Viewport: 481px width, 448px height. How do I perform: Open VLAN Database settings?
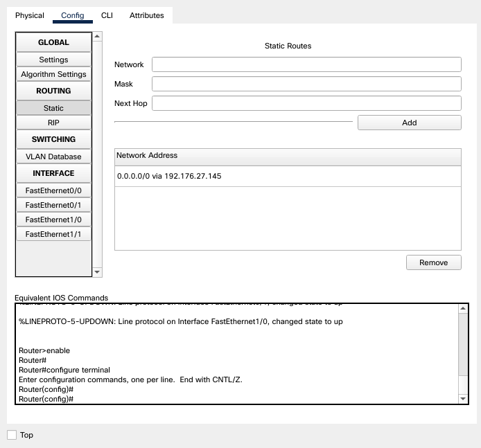coord(53,156)
